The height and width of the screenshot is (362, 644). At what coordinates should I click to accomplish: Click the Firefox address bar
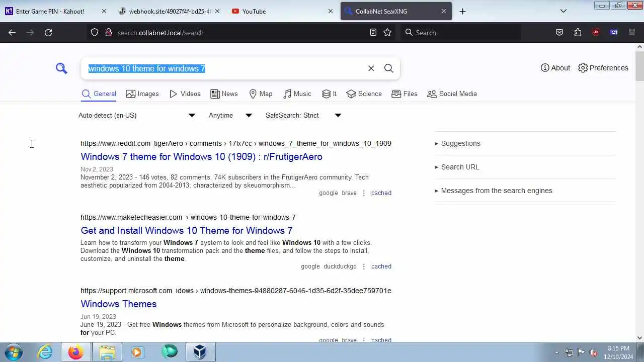click(242, 33)
